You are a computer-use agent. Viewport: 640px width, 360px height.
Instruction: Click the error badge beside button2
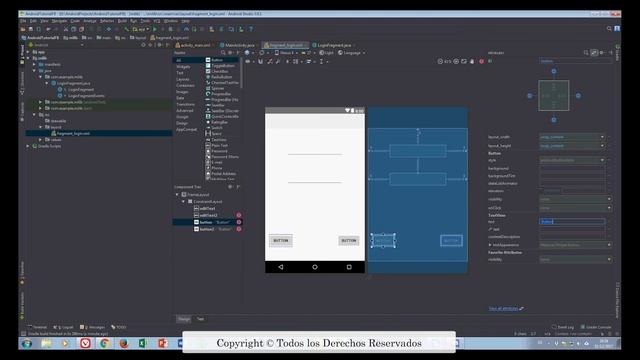point(239,229)
